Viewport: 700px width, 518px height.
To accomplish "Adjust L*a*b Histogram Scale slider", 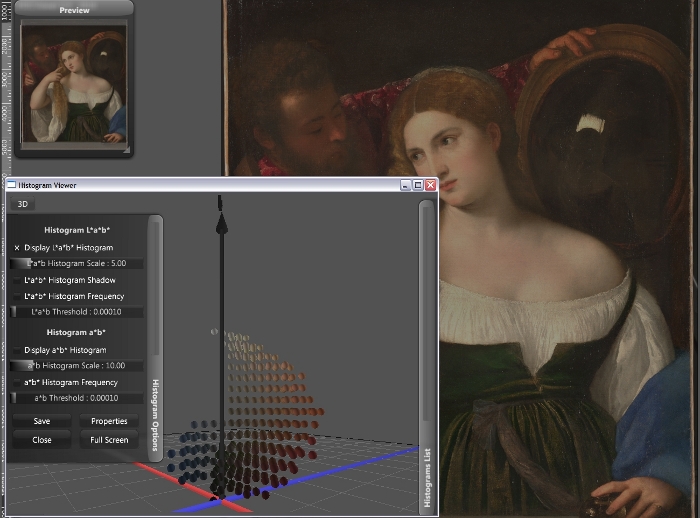I will tap(77, 263).
